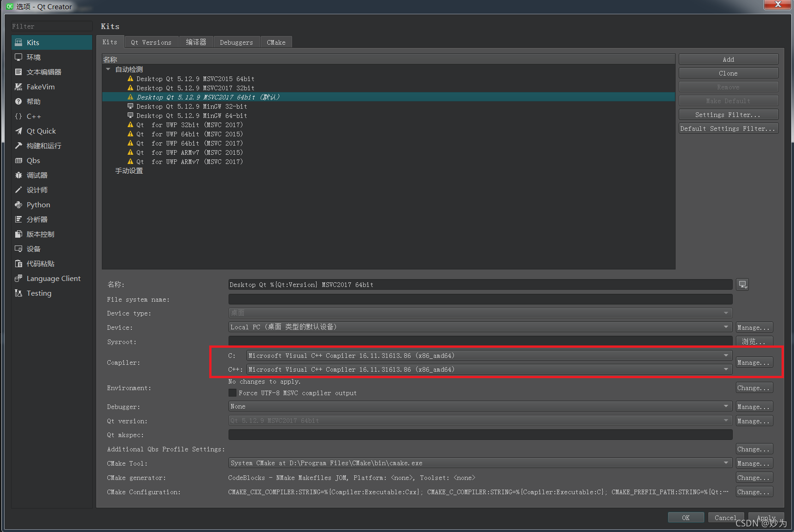Image resolution: width=794 pixels, height=532 pixels.
Task: Click Change... for Additional Qbs Profile Settings
Action: [754, 449]
